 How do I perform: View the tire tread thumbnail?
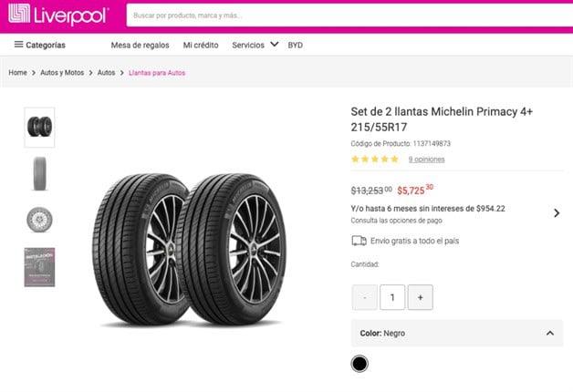point(39,173)
